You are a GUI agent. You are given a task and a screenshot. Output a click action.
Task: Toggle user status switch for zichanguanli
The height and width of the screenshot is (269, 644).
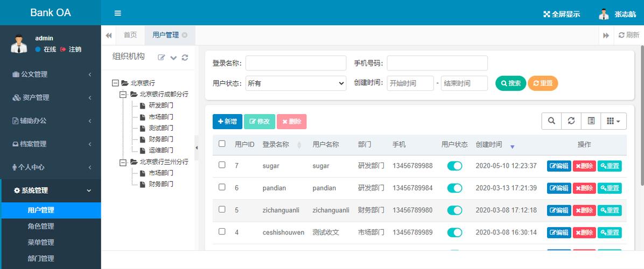pyautogui.click(x=454, y=210)
